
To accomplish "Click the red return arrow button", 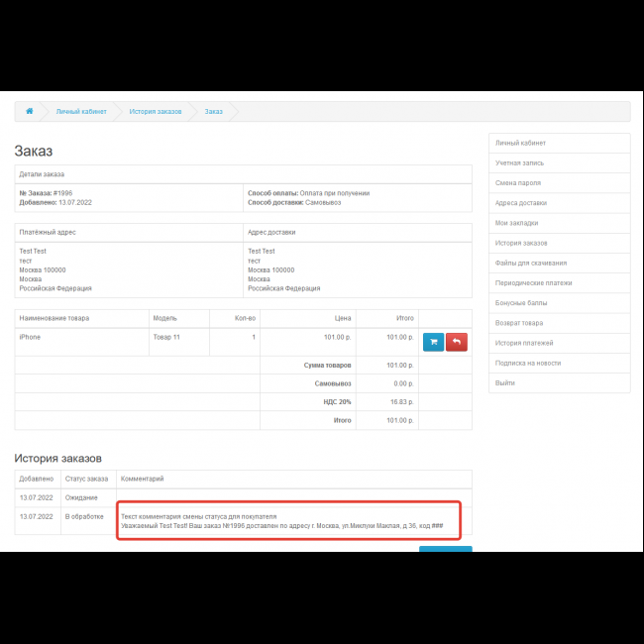I will point(457,342).
